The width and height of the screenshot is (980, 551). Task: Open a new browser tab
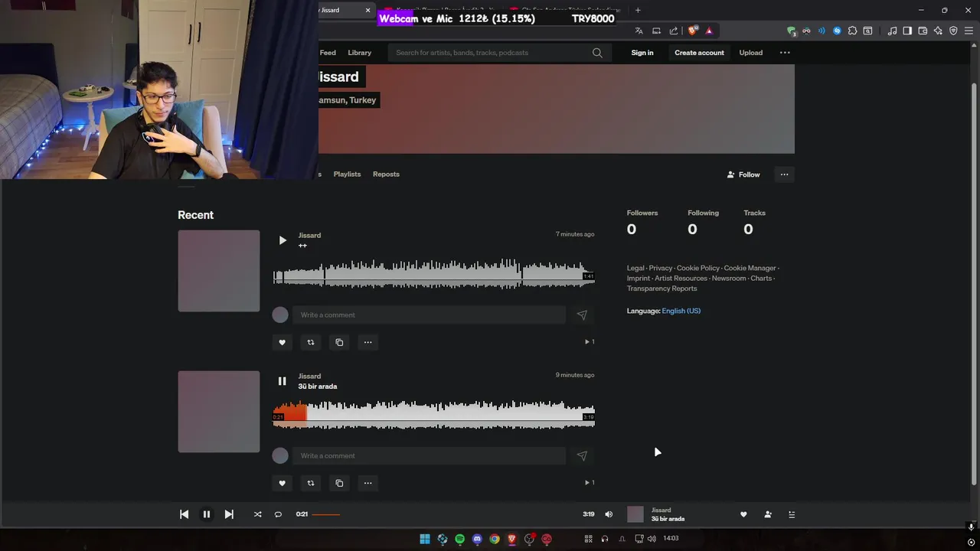tap(638, 10)
